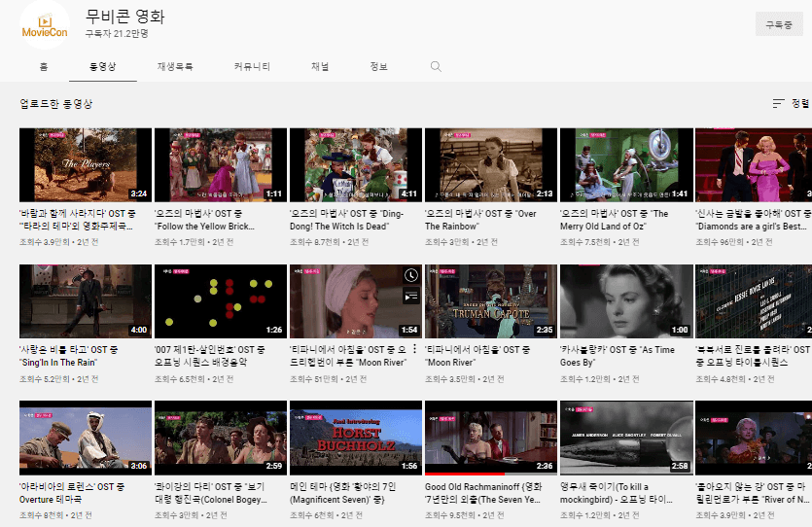Play the Horst Buchholz 1:56 thumbnail
Viewport: 812px width, 527px height.
tap(356, 438)
